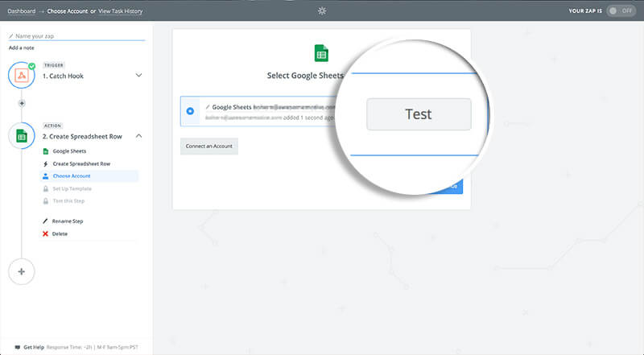Click the small plus between steps
Screen dimensions: 644x355
click(x=22, y=103)
